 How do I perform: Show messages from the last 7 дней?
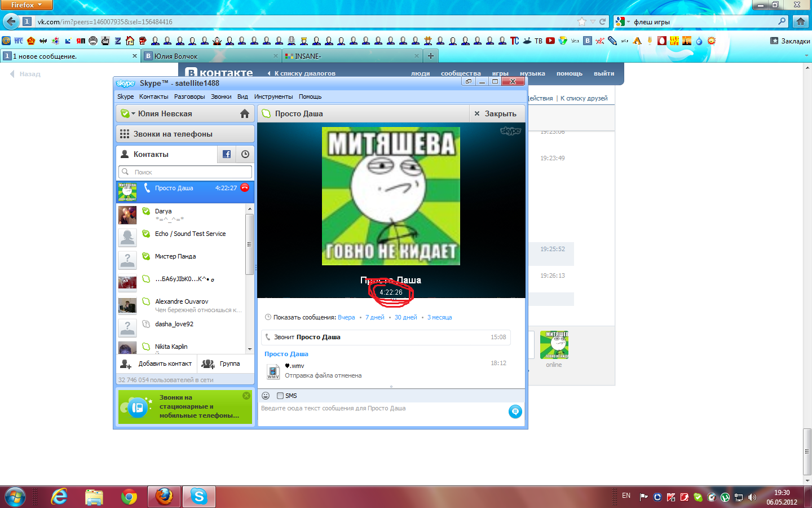point(374,317)
